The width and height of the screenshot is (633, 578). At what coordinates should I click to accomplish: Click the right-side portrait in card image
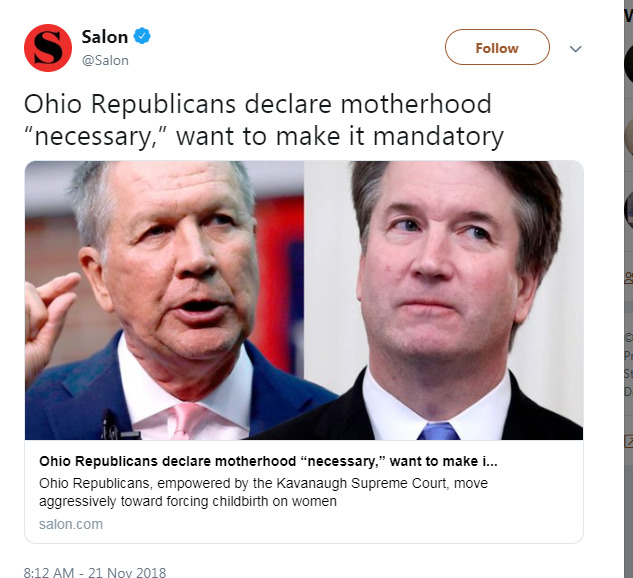coord(445,300)
